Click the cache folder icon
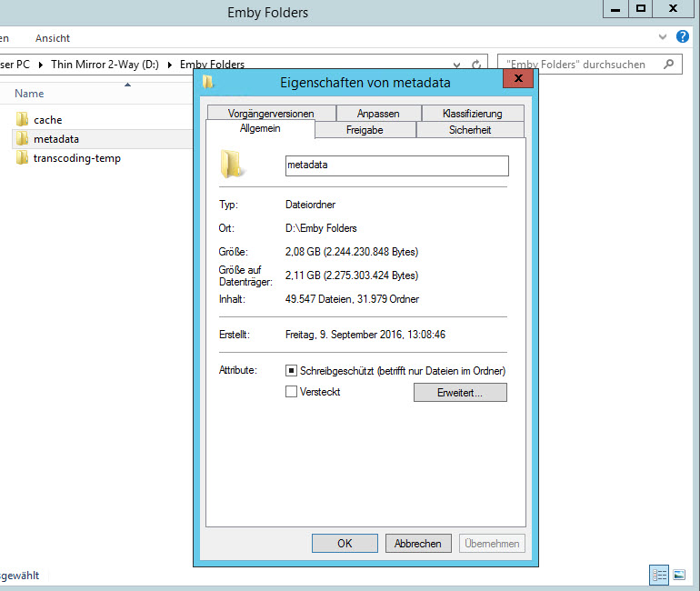This screenshot has width=700, height=591. (22, 120)
